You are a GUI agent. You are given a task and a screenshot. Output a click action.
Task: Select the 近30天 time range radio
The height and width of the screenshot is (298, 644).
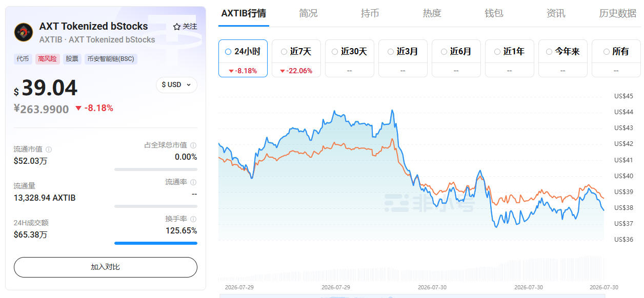point(335,52)
